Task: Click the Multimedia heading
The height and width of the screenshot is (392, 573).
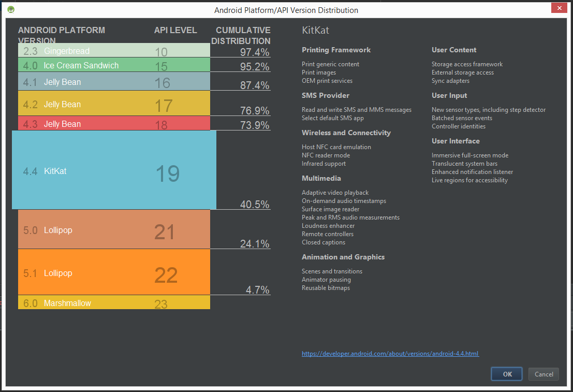Action: [x=321, y=179]
